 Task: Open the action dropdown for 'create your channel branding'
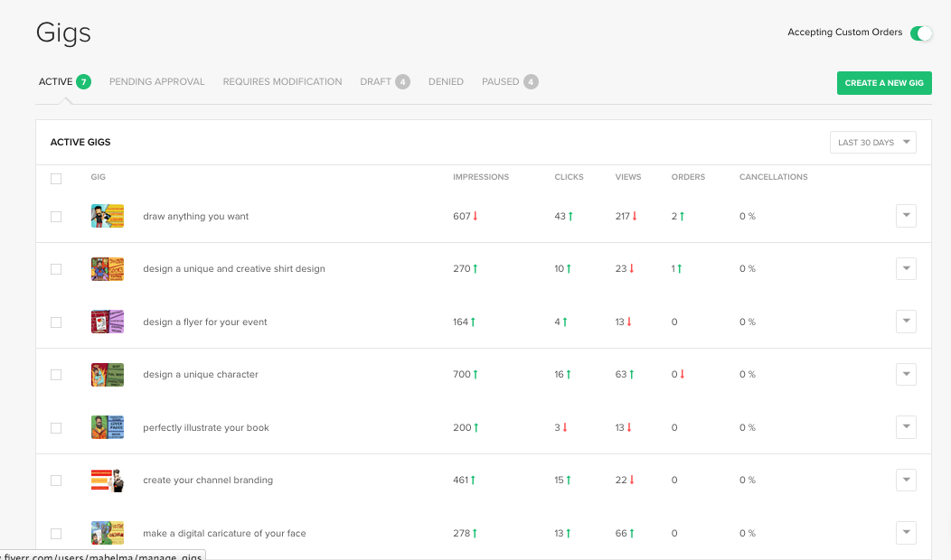tap(906, 481)
